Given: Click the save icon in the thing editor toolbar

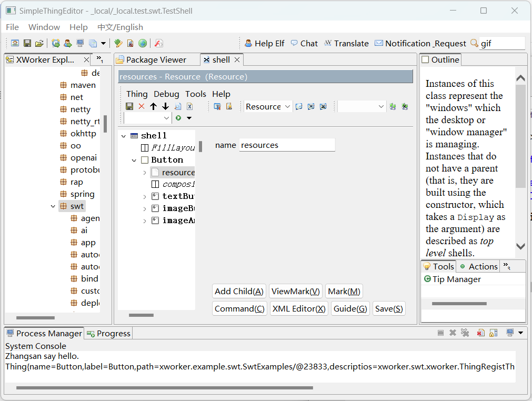Looking at the screenshot, I should [x=129, y=106].
